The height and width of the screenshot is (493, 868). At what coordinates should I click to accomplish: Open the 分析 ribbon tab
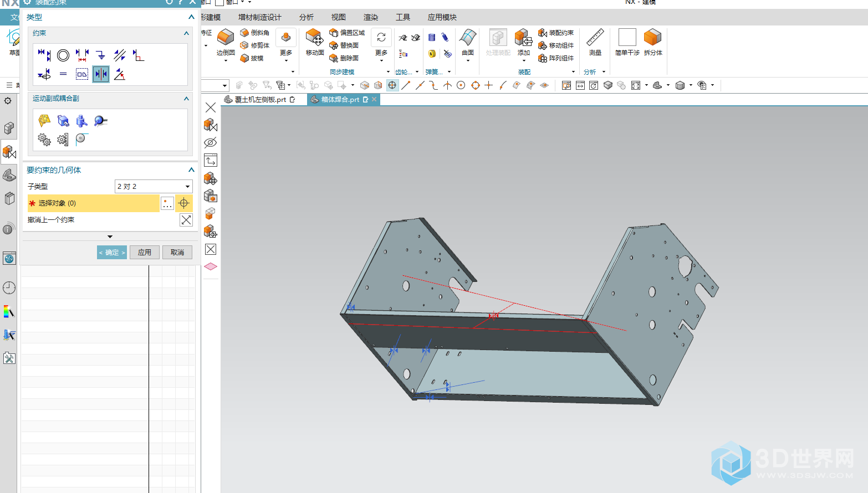click(x=306, y=17)
